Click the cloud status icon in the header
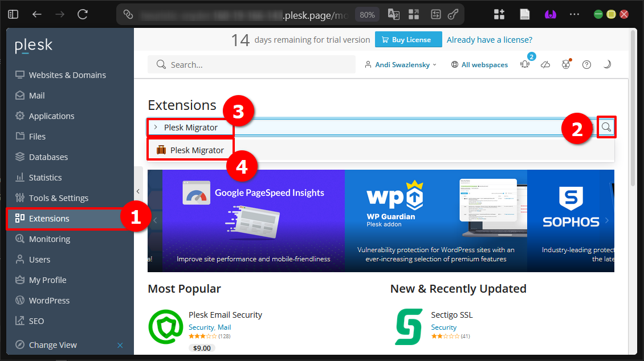This screenshot has width=644, height=361. coord(545,64)
